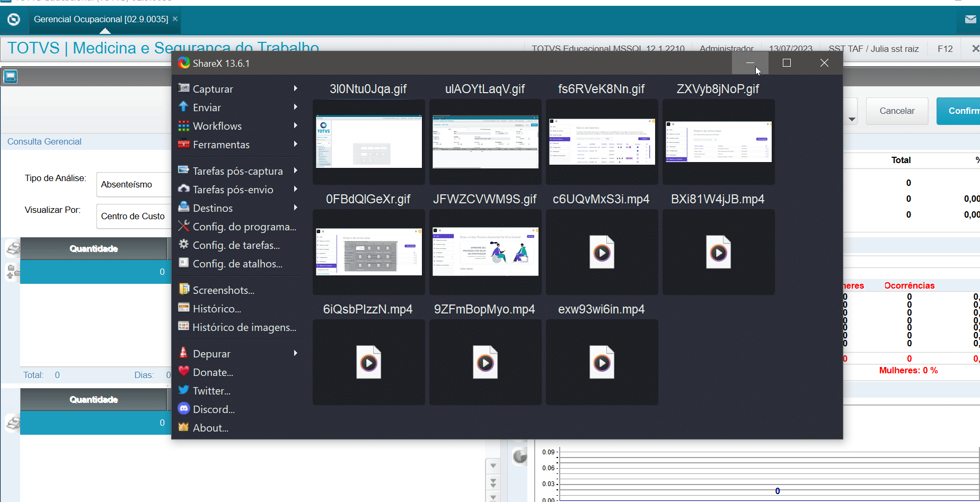The image size is (980, 502).
Task: Expand the Destinos submenu arrow
Action: pyautogui.click(x=296, y=208)
